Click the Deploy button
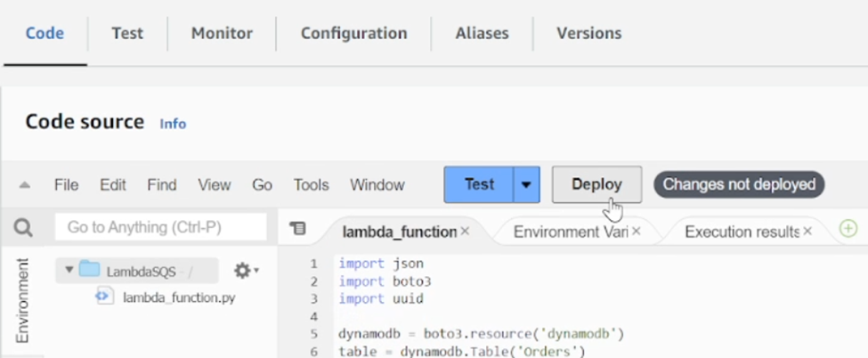The width and height of the screenshot is (868, 358). pos(596,184)
